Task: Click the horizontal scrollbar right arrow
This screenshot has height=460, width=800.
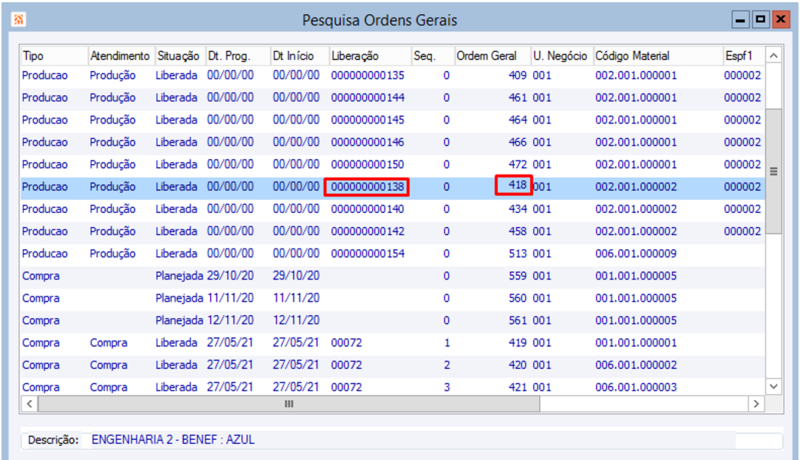Action: [x=756, y=404]
